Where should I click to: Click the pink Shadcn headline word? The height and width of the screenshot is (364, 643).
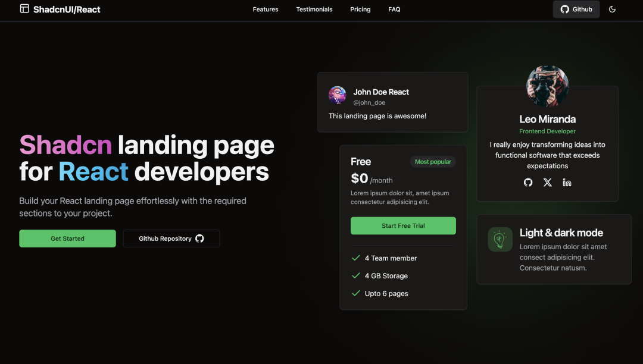pos(65,145)
